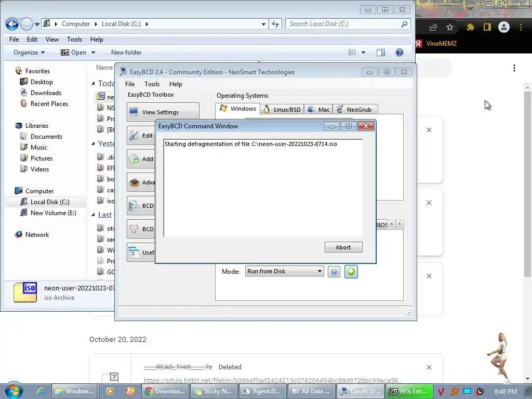This screenshot has height=399, width=532.
Task: Select the Windows operating systems tab
Action: point(237,109)
